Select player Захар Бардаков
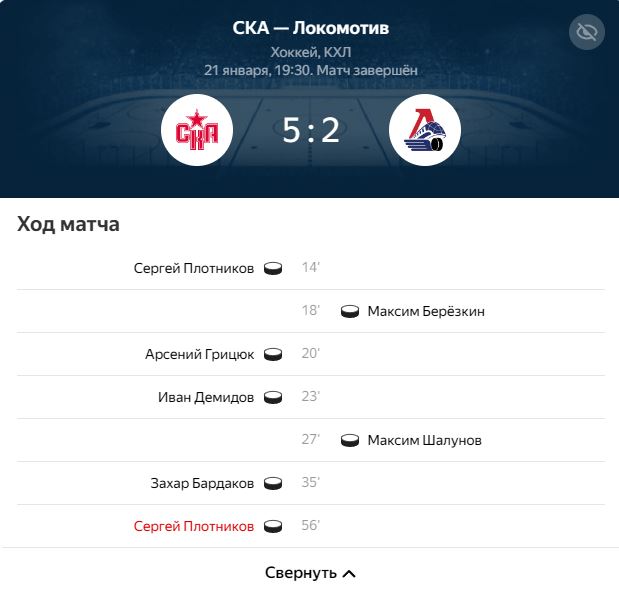The image size is (619, 590). coord(202,483)
